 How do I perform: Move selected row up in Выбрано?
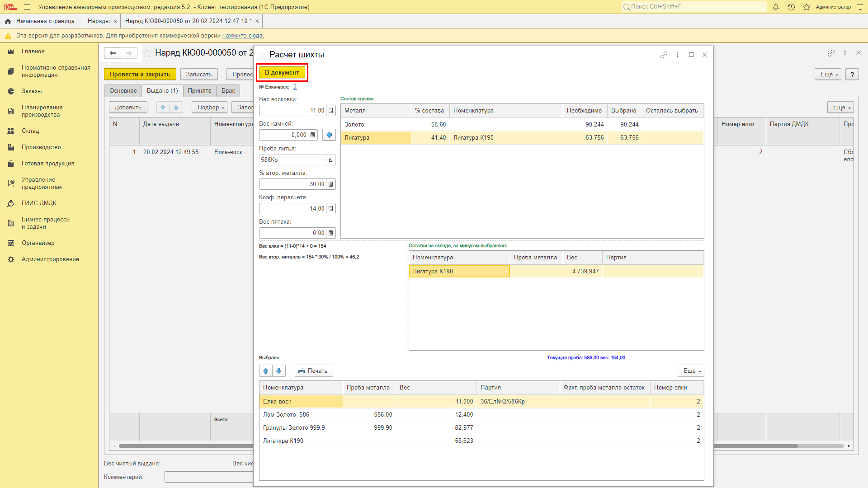[266, 371]
